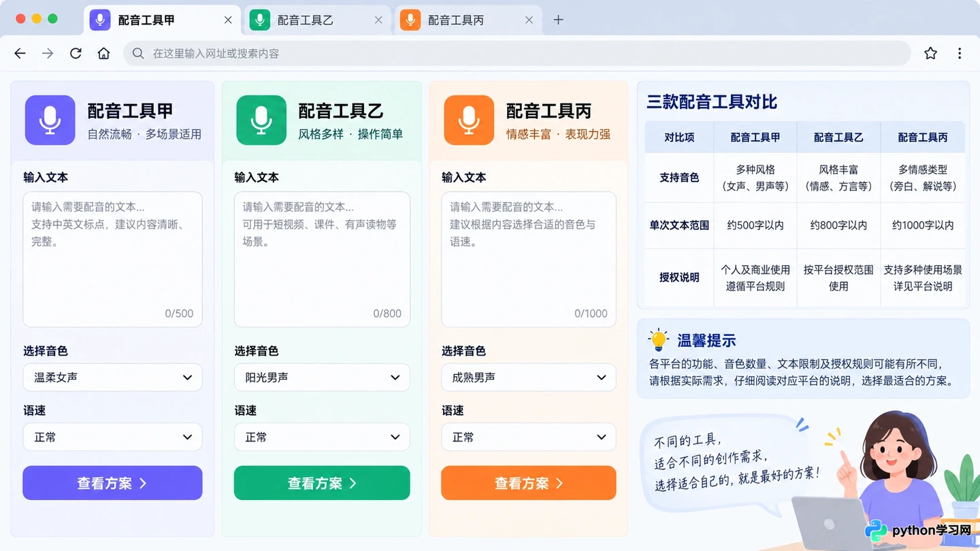Click the browser forward arrow
This screenshot has width=980, height=551.
48,53
